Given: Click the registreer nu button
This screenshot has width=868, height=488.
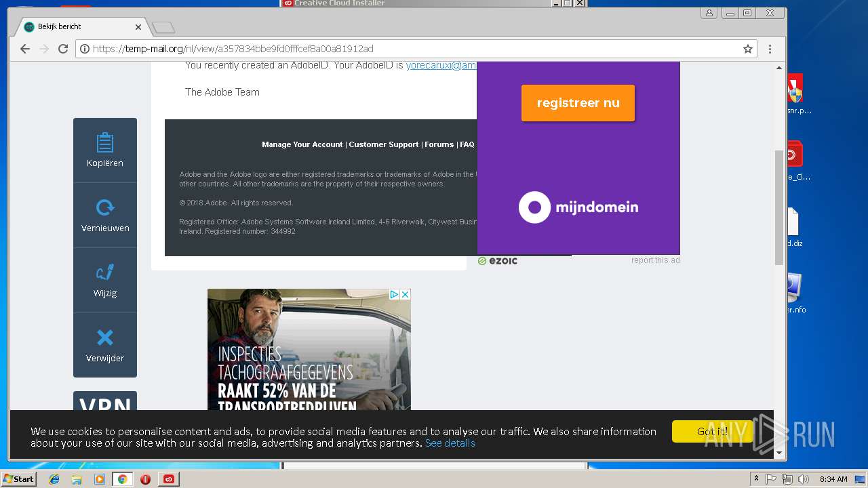Looking at the screenshot, I should 578,103.
